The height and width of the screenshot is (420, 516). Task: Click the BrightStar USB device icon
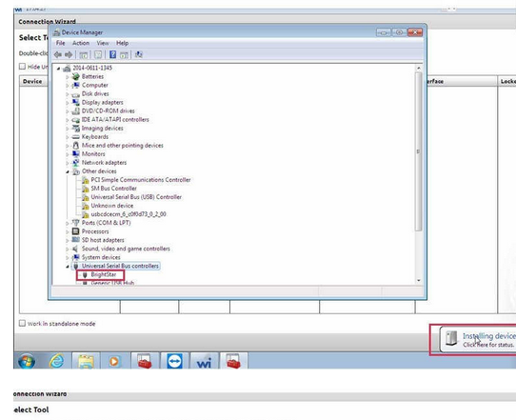(x=85, y=274)
